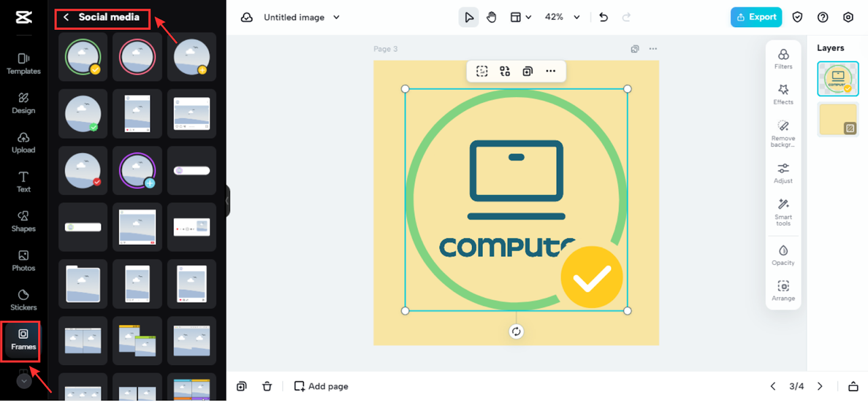Screen dimensions: 868x403
Task: Click the crop icon in floating toolbar
Action: (481, 71)
